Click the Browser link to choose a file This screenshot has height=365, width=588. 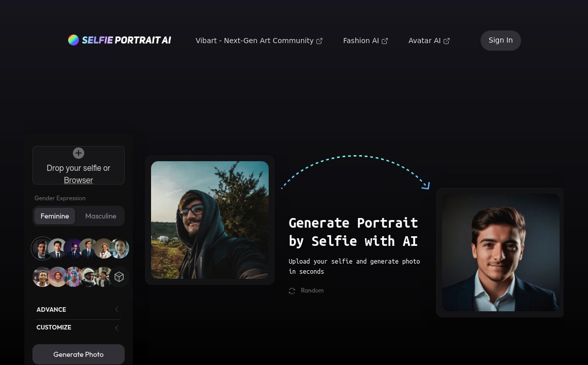pos(78,180)
